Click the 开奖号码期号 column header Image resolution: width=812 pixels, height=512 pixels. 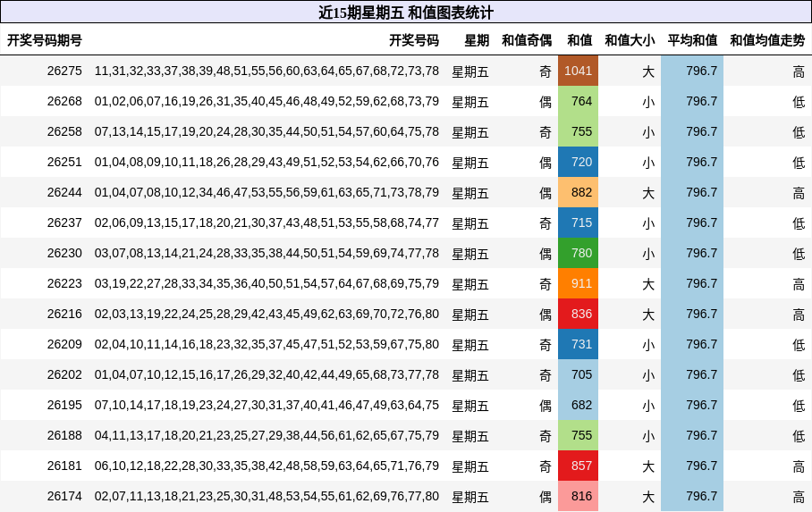[45, 40]
